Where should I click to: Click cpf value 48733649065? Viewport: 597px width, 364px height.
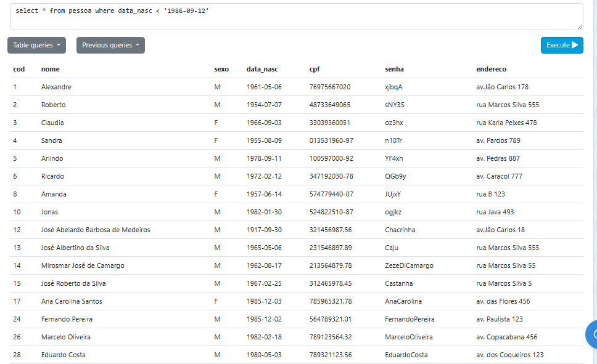point(330,105)
